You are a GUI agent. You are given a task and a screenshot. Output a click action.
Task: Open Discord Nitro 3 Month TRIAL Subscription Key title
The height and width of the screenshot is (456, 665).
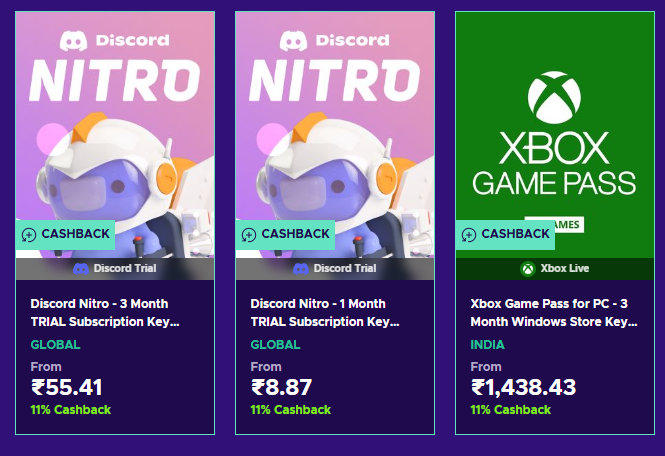[x=105, y=313]
